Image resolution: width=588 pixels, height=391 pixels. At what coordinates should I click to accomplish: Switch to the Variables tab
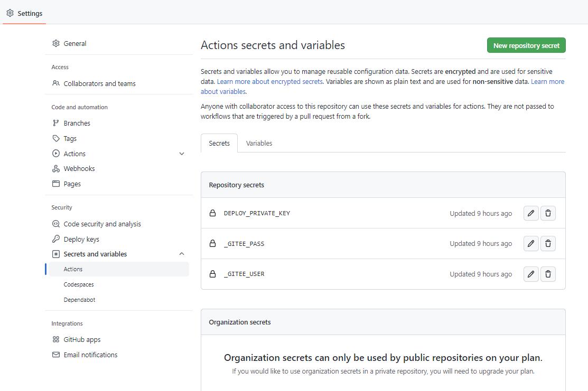(x=259, y=143)
